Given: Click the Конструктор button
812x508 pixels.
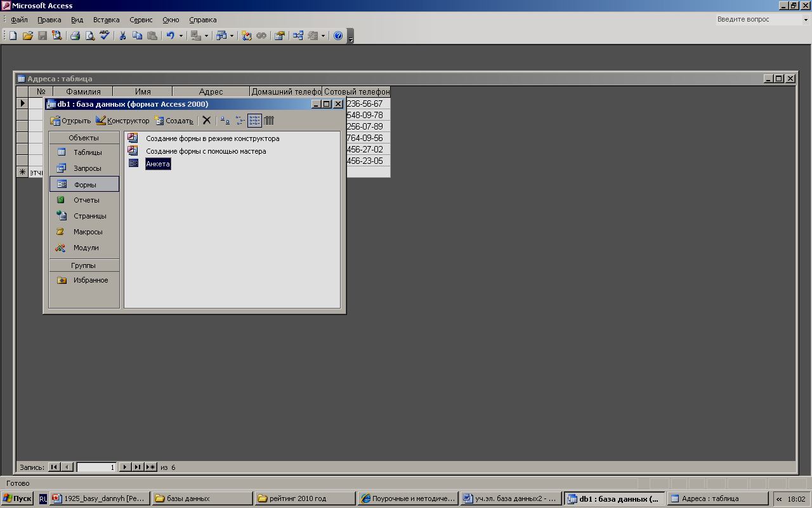Looking at the screenshot, I should (122, 121).
